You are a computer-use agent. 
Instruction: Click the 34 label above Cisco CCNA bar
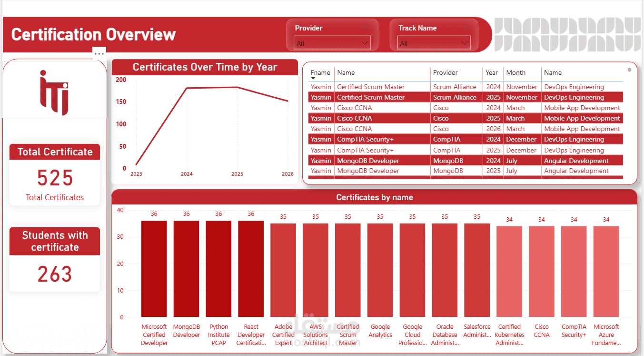[542, 220]
